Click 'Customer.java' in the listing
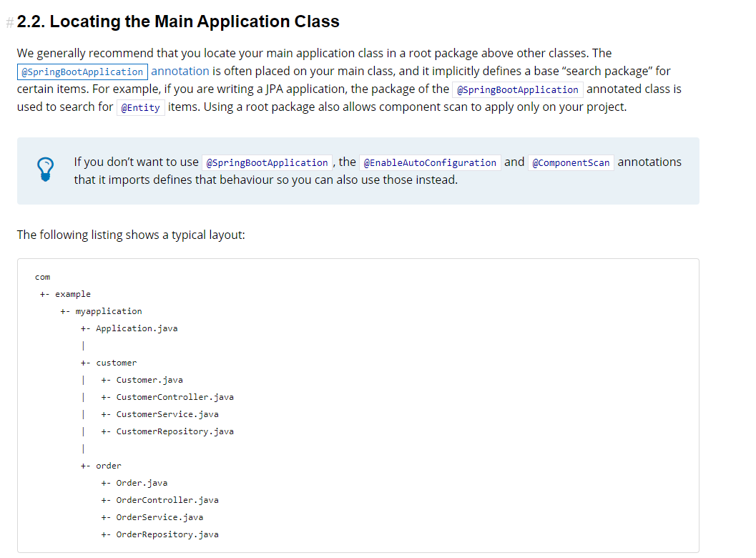Image resolution: width=756 pixels, height=558 pixels. (149, 380)
